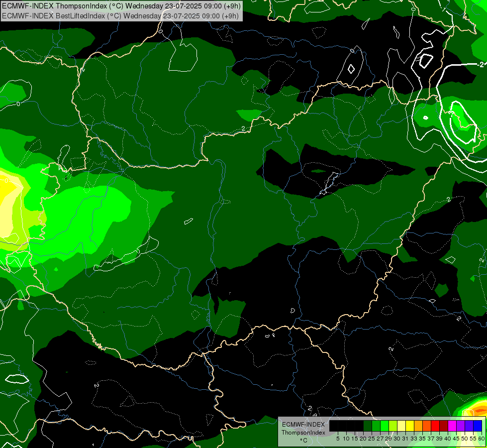Click the legend value 60
Screen dimensions: 487x448
coord(482,439)
